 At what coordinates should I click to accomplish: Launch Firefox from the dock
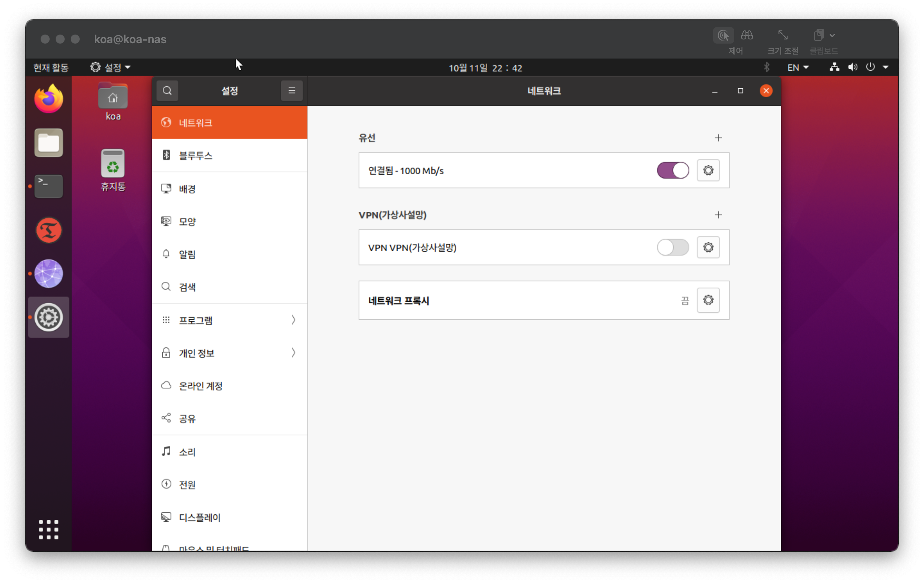click(x=49, y=99)
